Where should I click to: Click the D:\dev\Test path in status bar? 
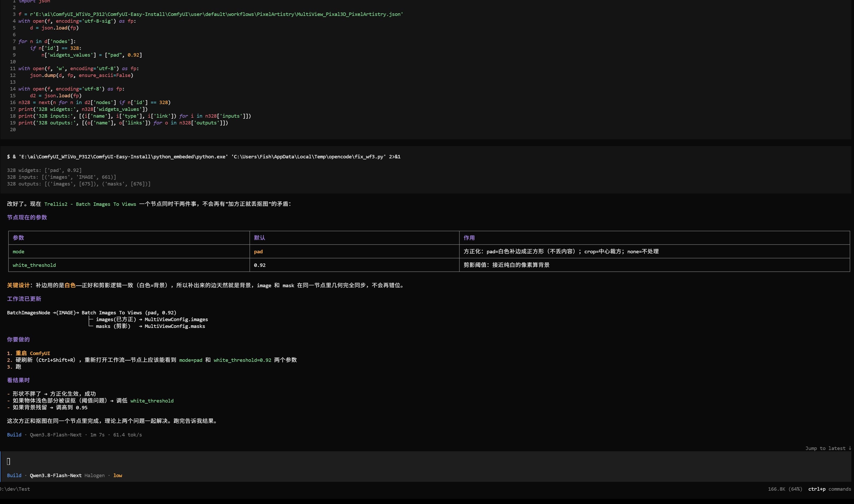[15, 489]
